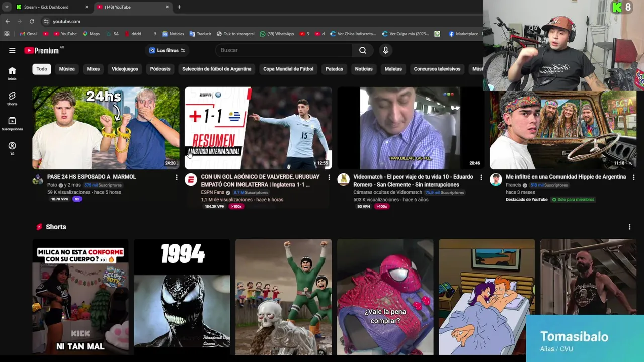The width and height of the screenshot is (644, 362).
Task: Open Videomatch peor viaje thumbnail
Action: 410,128
